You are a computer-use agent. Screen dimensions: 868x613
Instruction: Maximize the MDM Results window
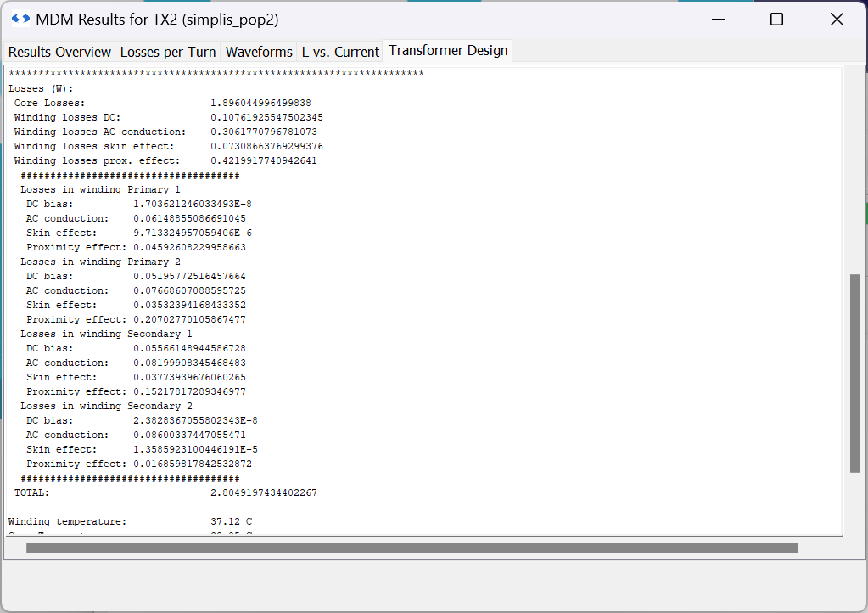click(x=776, y=20)
